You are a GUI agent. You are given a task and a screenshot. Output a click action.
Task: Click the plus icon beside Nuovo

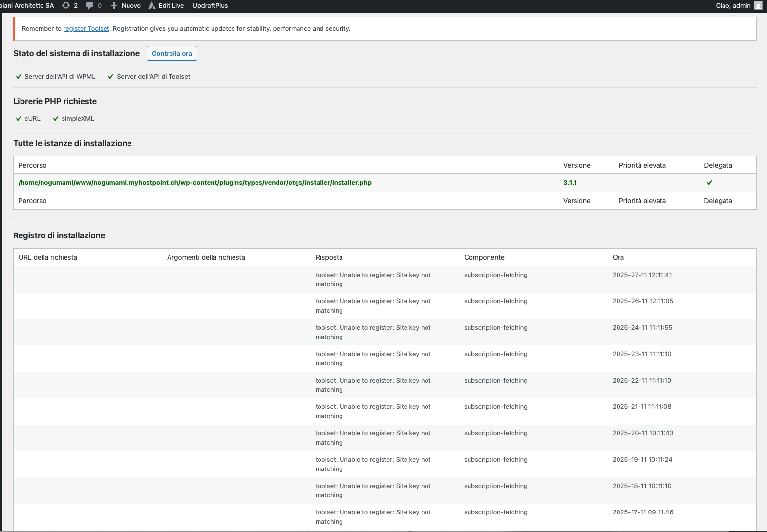(114, 6)
